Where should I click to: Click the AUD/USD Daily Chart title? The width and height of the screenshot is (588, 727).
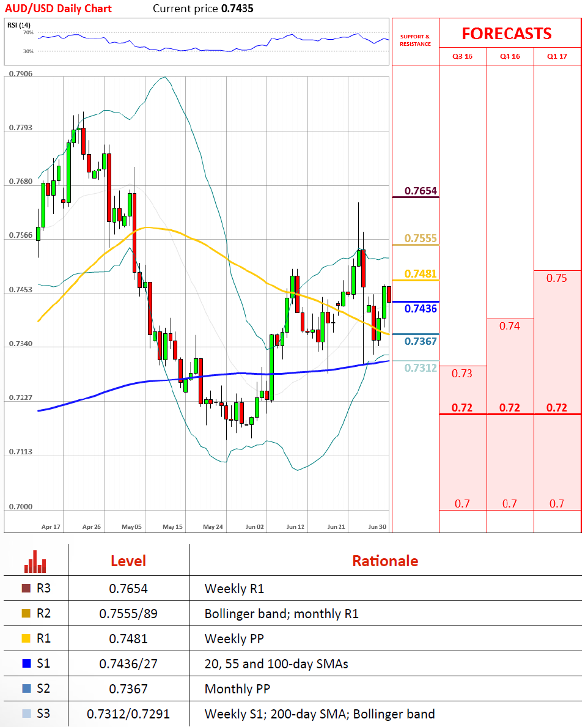pyautogui.click(x=59, y=9)
